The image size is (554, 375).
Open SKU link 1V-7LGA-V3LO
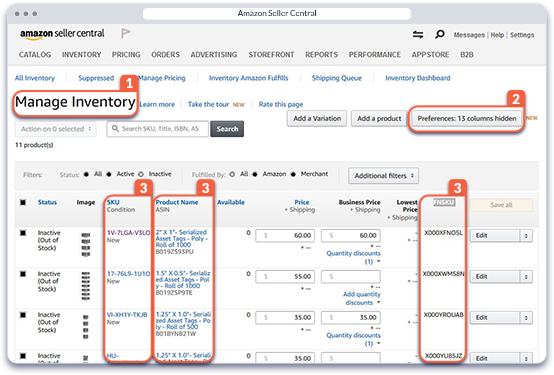pyautogui.click(x=129, y=233)
